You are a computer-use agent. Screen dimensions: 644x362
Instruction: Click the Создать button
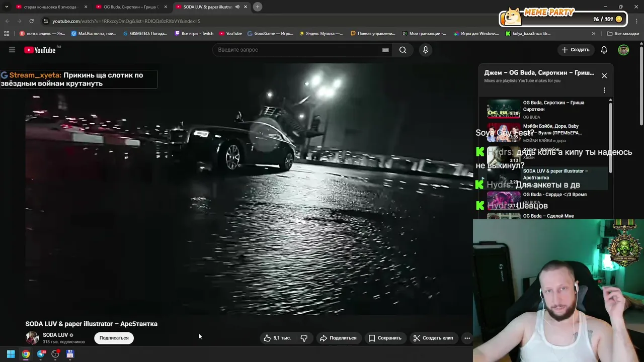(x=576, y=50)
